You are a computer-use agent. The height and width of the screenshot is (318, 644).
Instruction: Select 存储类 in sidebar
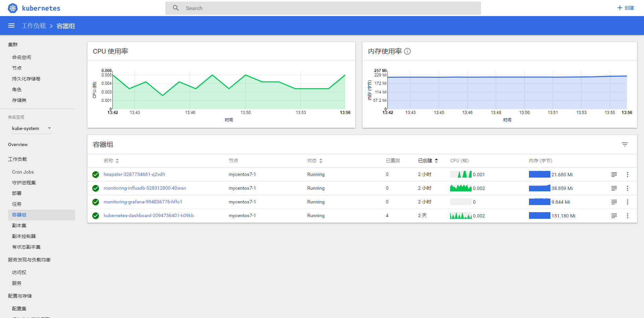(19, 100)
